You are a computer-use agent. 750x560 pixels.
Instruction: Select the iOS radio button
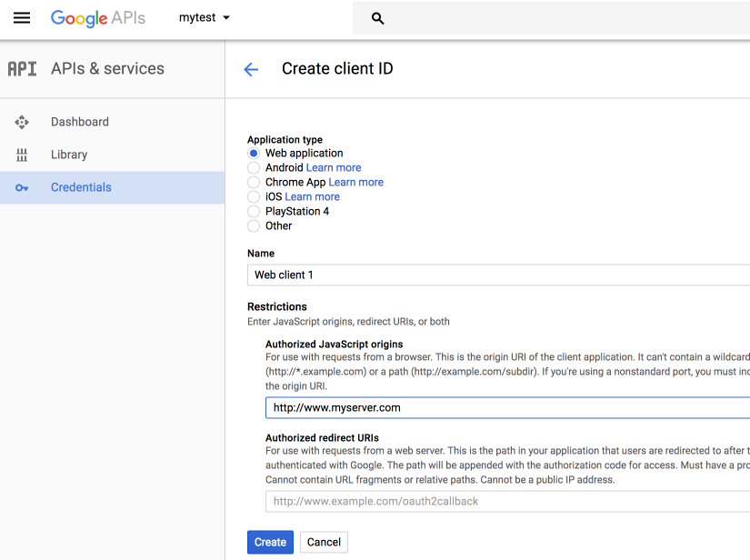tap(254, 197)
